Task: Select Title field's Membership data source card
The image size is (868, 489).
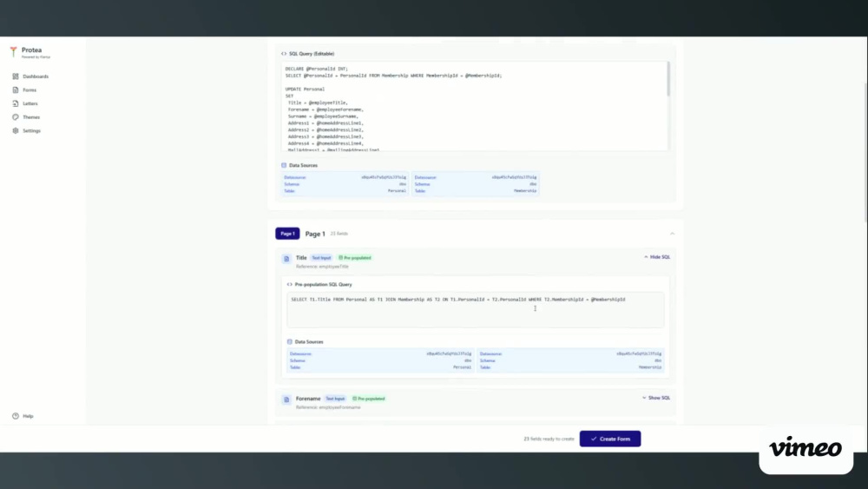Action: 570,360
